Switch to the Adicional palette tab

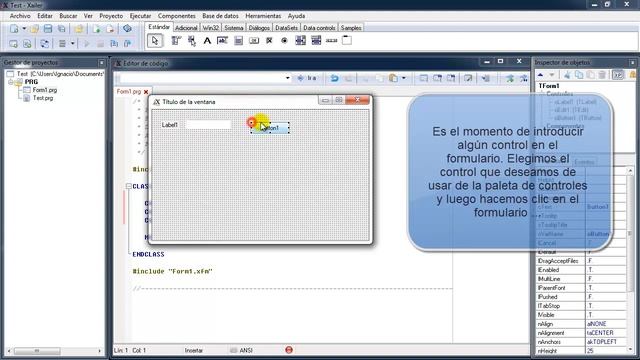pyautogui.click(x=186, y=28)
